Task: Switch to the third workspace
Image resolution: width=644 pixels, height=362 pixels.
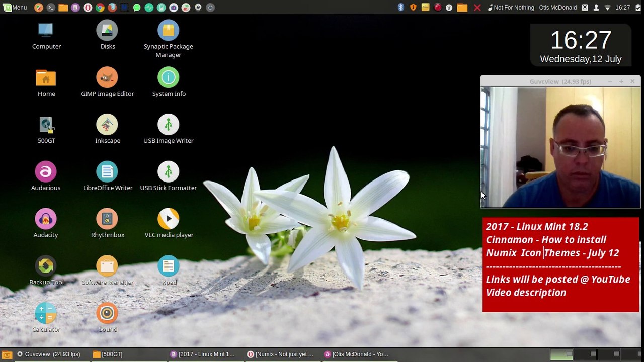Action: [608, 354]
